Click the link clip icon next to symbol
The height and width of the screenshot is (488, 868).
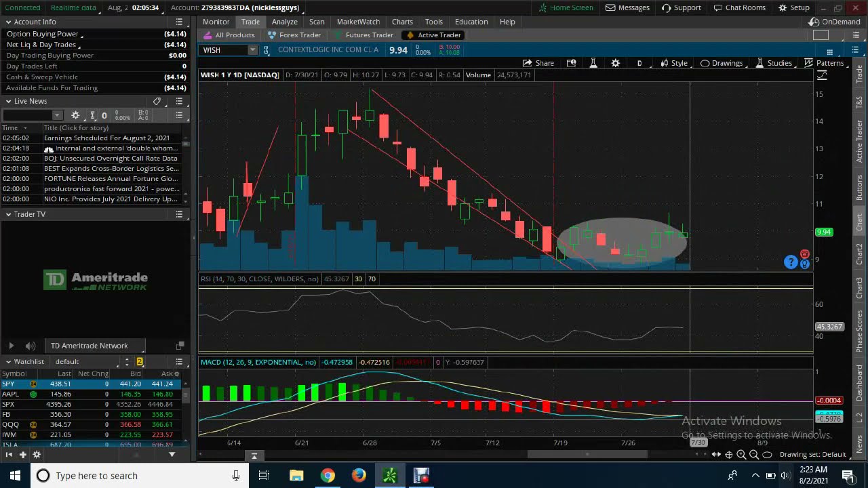tap(267, 50)
